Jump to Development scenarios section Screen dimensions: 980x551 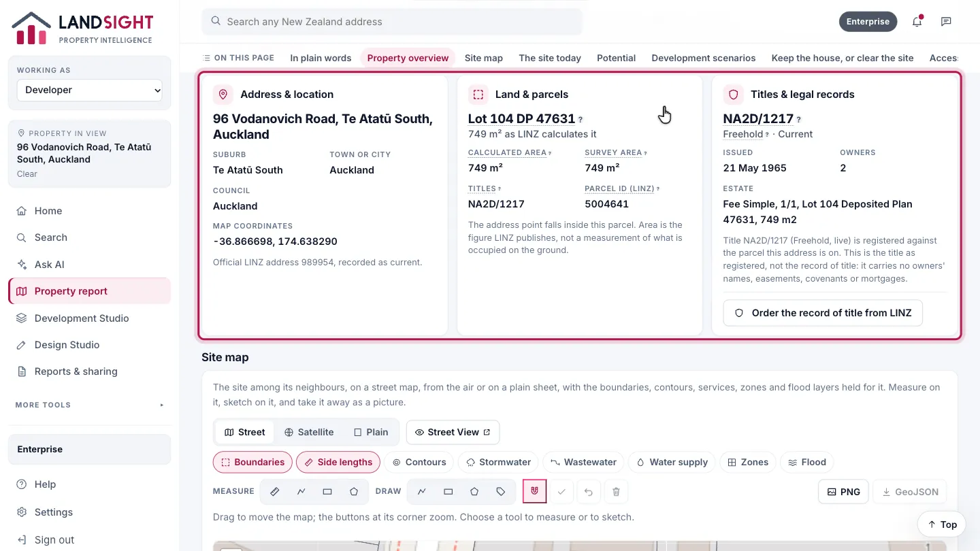coord(704,58)
